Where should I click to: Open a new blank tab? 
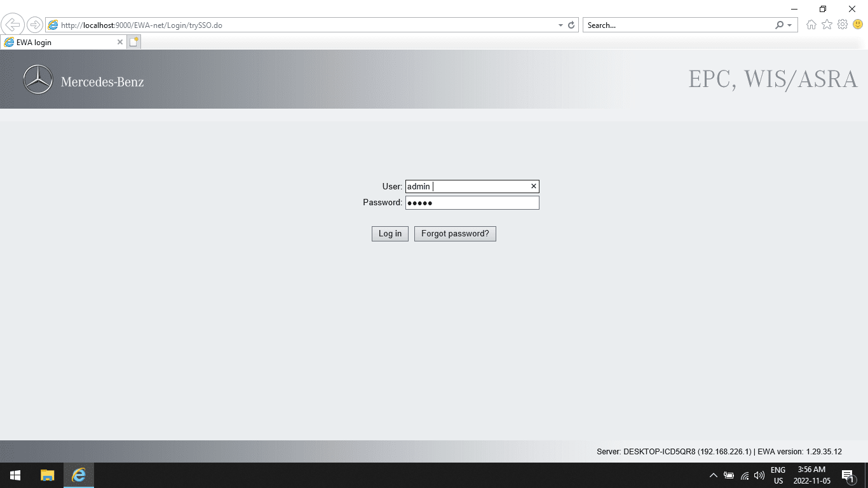click(x=134, y=42)
